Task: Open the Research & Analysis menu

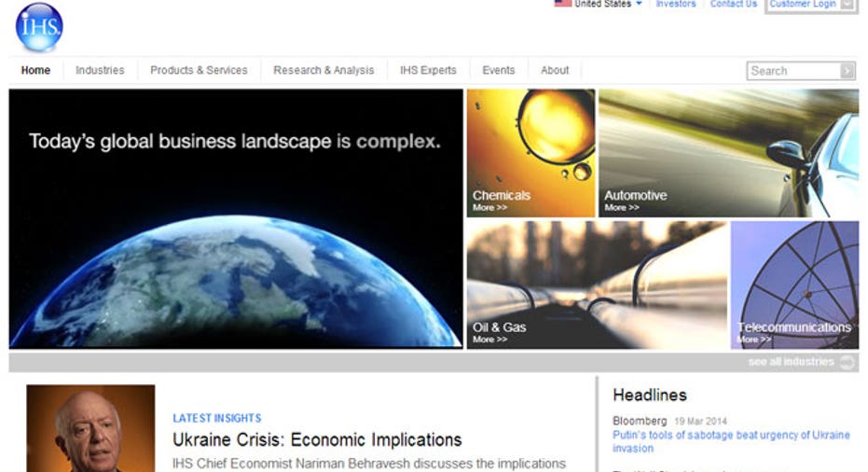Action: [324, 70]
